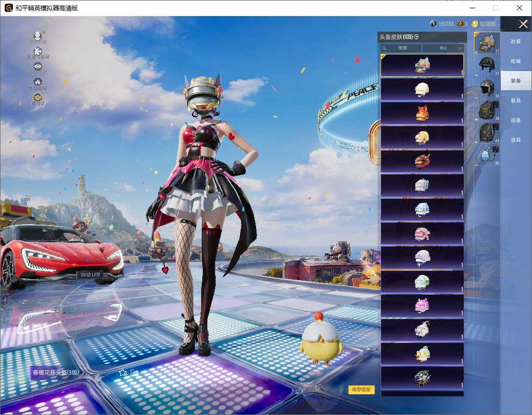
Task: Open the gold Collector badge icon
Action: point(38,98)
